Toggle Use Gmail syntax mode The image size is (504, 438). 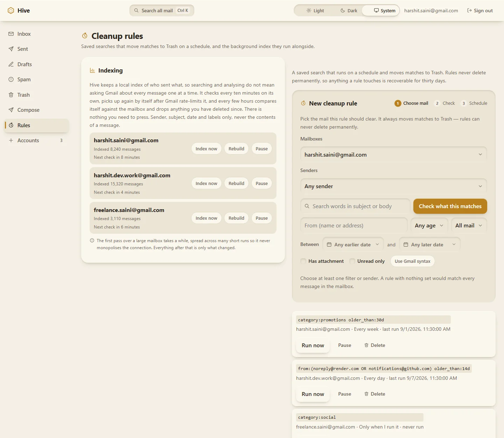[x=412, y=261]
